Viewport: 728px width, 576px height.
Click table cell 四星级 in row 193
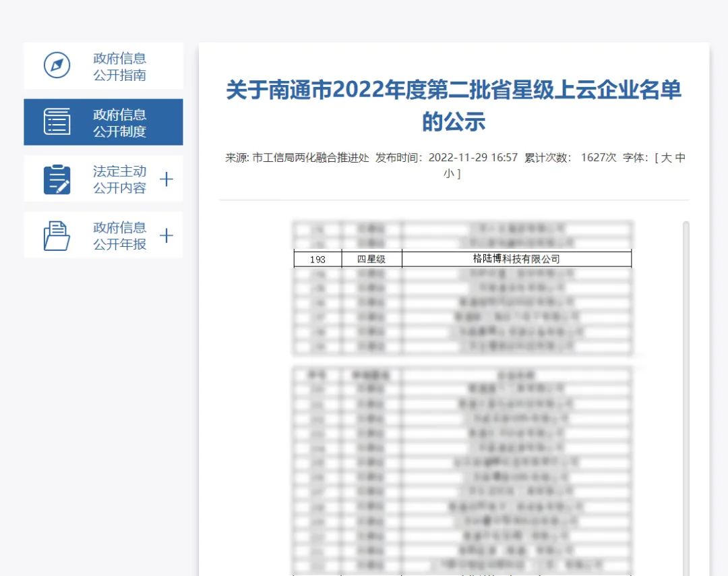371,259
